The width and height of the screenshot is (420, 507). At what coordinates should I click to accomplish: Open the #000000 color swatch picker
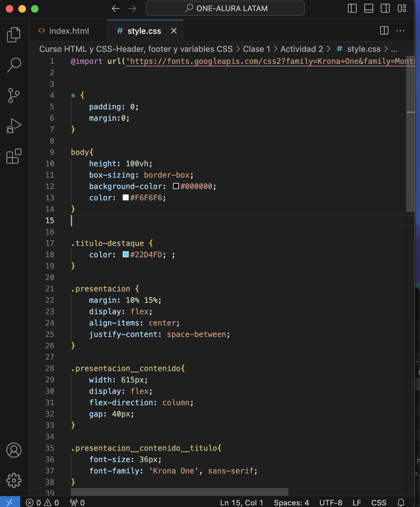point(176,186)
